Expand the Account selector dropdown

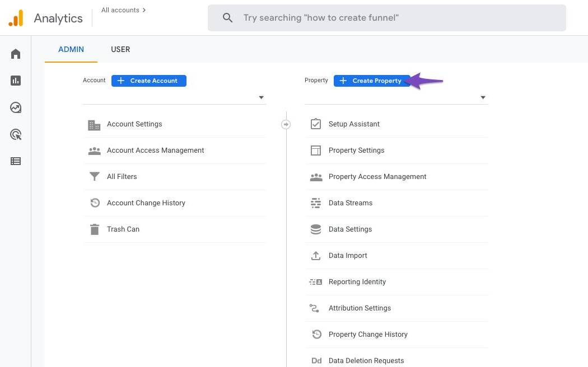coord(261,98)
